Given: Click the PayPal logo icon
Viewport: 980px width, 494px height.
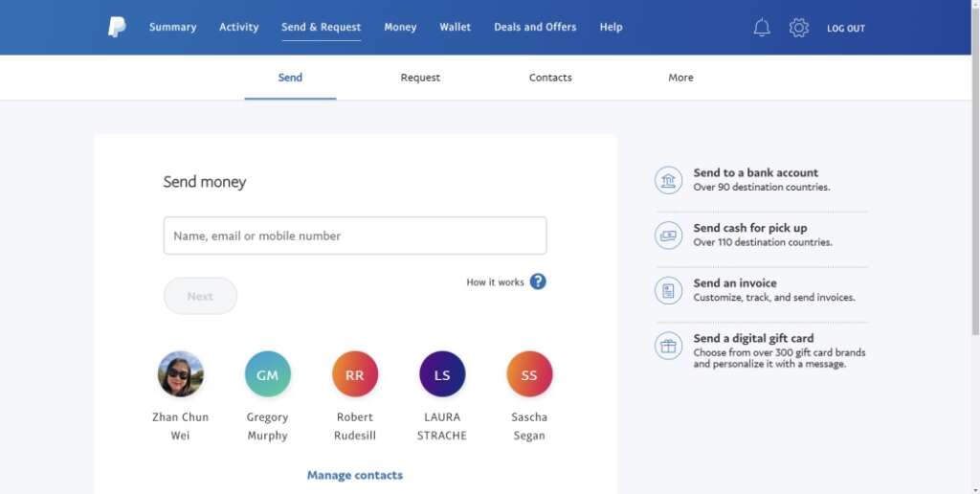Looking at the screenshot, I should pos(117,28).
